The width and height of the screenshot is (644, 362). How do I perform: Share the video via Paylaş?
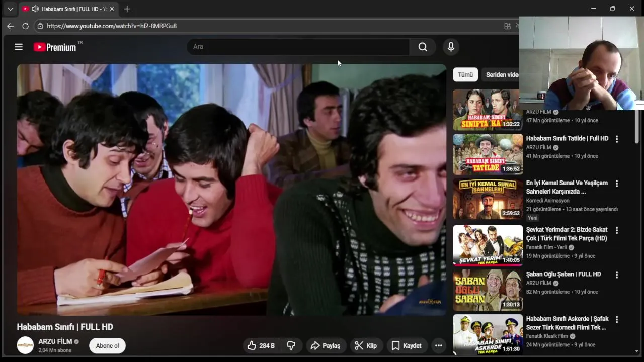pos(326,345)
